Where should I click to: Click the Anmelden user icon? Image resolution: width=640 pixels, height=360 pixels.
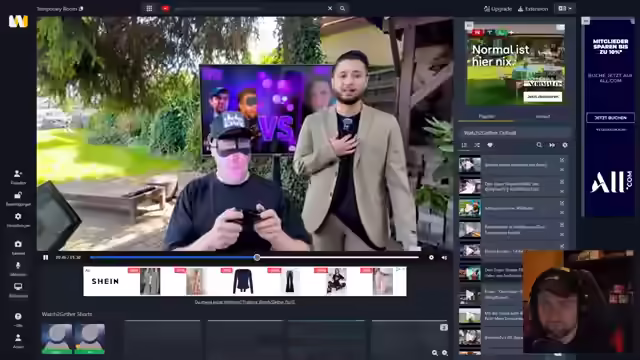click(18, 338)
